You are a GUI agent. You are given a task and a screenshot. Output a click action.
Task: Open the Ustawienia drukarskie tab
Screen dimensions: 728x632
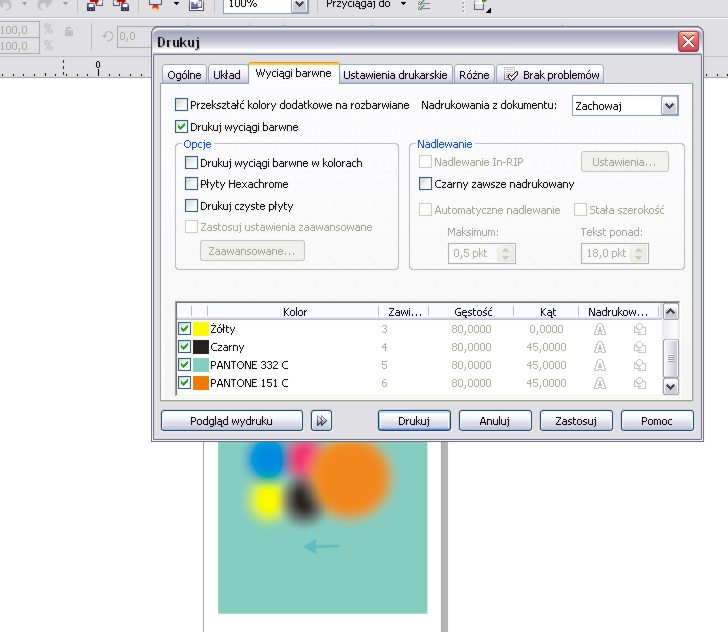[397, 74]
